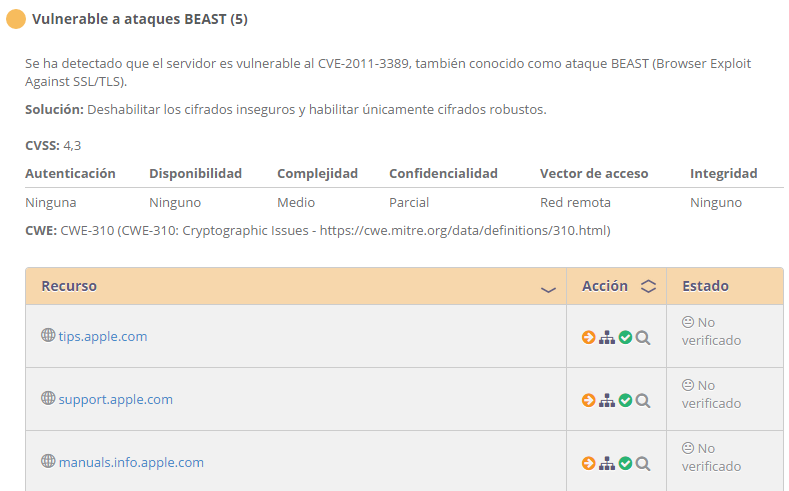The width and height of the screenshot is (789, 491).
Task: Click green check icon for manuals.info.apple.com
Action: click(625, 463)
